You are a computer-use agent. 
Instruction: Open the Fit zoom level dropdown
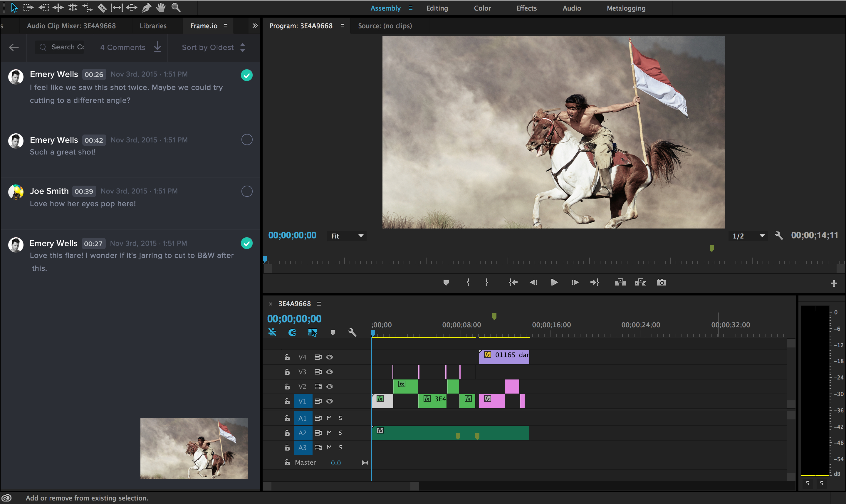pos(346,235)
